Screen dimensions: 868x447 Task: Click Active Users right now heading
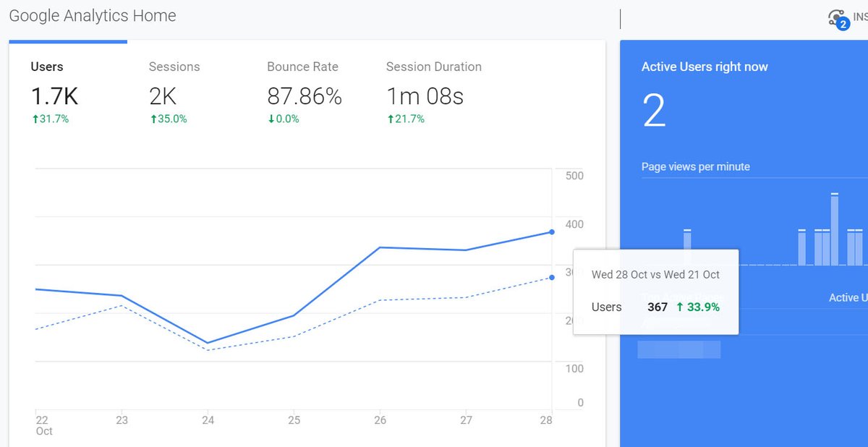(x=705, y=67)
